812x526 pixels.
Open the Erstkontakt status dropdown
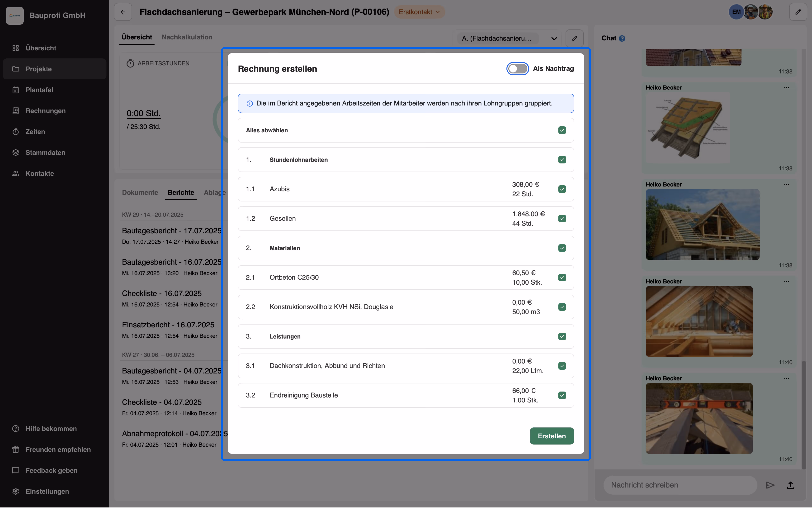click(419, 12)
